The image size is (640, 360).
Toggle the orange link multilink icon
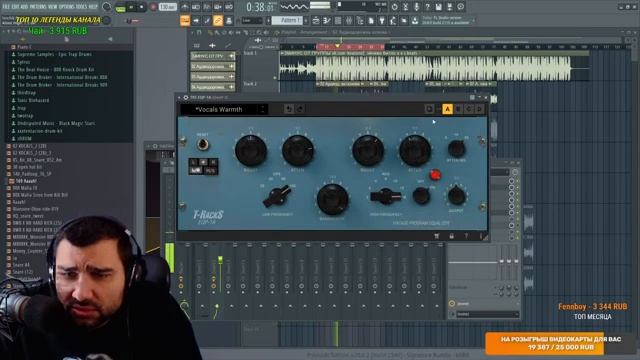pos(218,20)
